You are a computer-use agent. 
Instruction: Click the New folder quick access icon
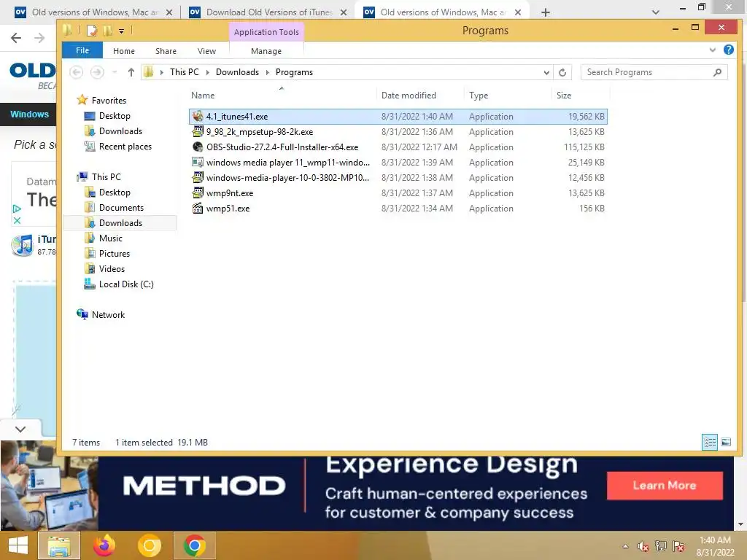108,31
